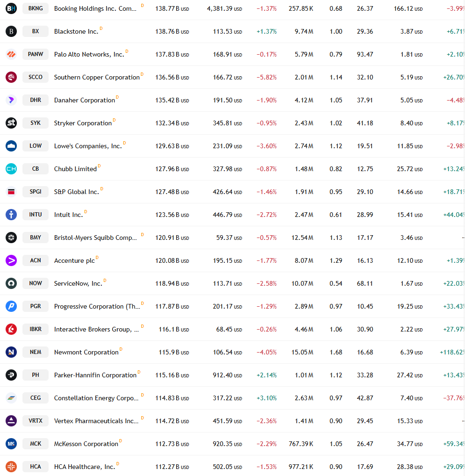The width and height of the screenshot is (465, 476).
Task: Click the HCA Healthcare logo icon
Action: point(11,467)
